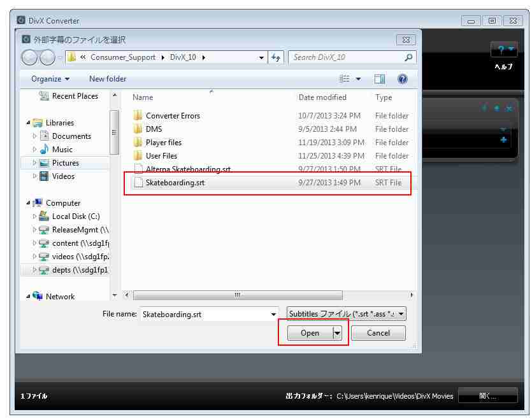Click the horizontal scrollbar of file list
The width and height of the screenshot is (532, 419).
238,295
